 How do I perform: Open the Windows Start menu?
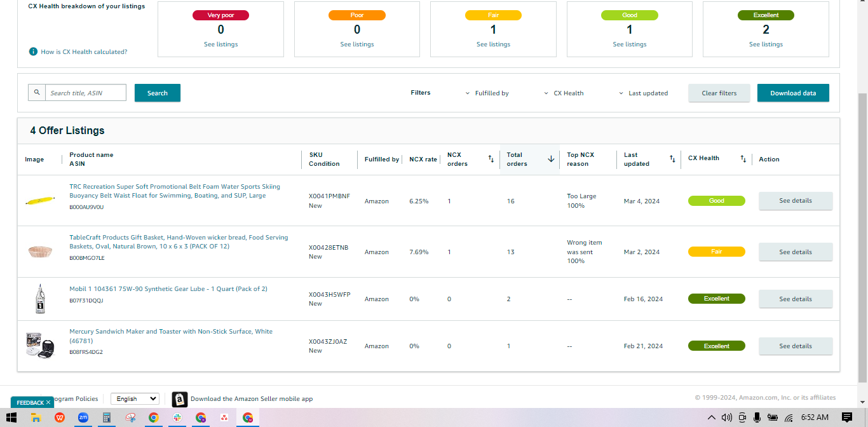point(13,417)
